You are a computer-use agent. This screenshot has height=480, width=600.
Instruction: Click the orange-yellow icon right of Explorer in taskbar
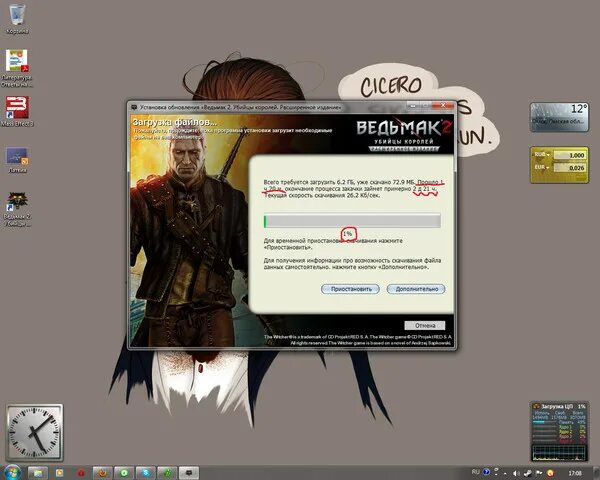(x=59, y=473)
